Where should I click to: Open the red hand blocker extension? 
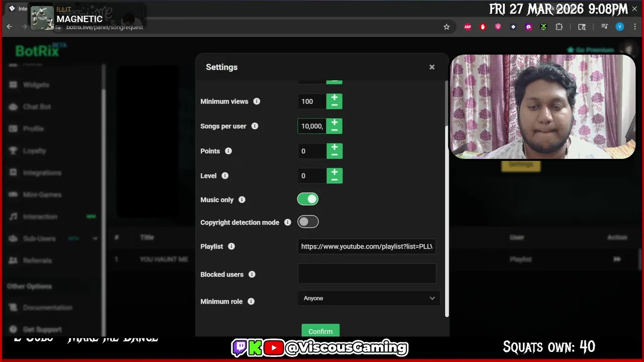click(x=483, y=27)
